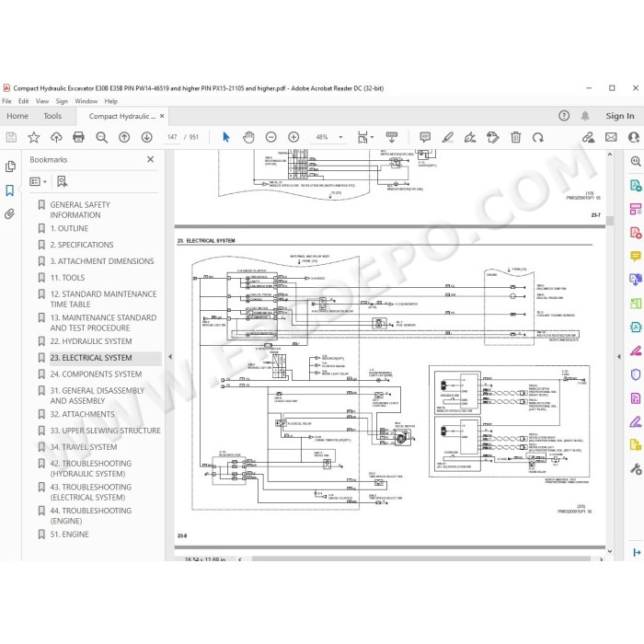Image resolution: width=644 pixels, height=644 pixels.
Task: Open the bookmark options list dropdown
Action: 39,181
